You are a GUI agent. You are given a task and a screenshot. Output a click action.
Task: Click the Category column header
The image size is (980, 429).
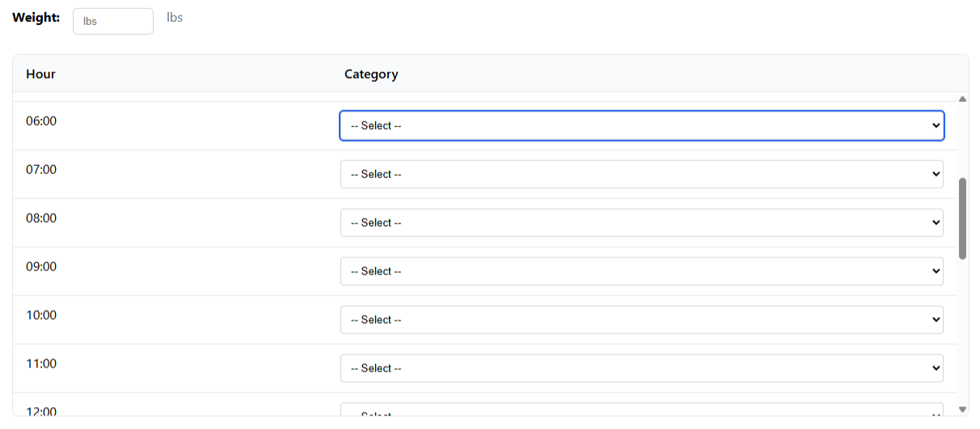tap(371, 74)
